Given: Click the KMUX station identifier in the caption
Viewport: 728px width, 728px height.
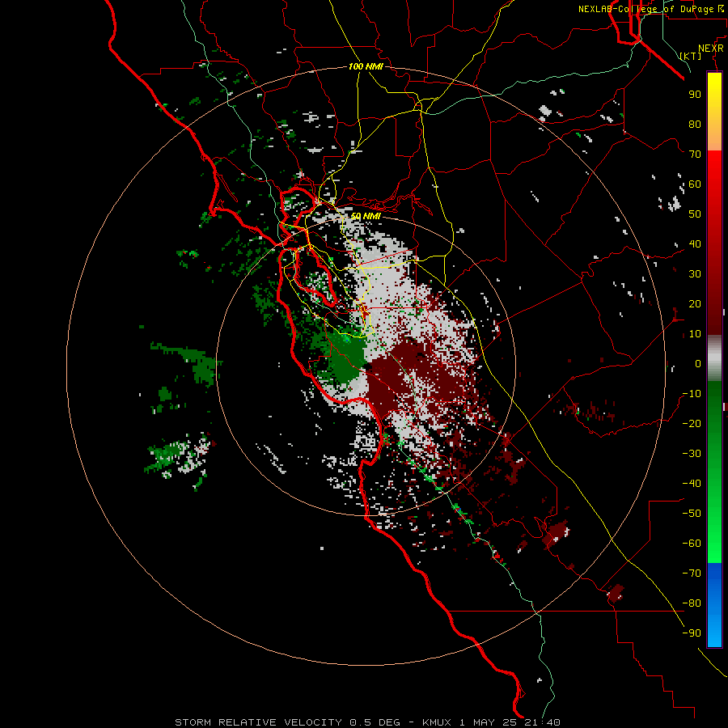Looking at the screenshot, I should 437,722.
